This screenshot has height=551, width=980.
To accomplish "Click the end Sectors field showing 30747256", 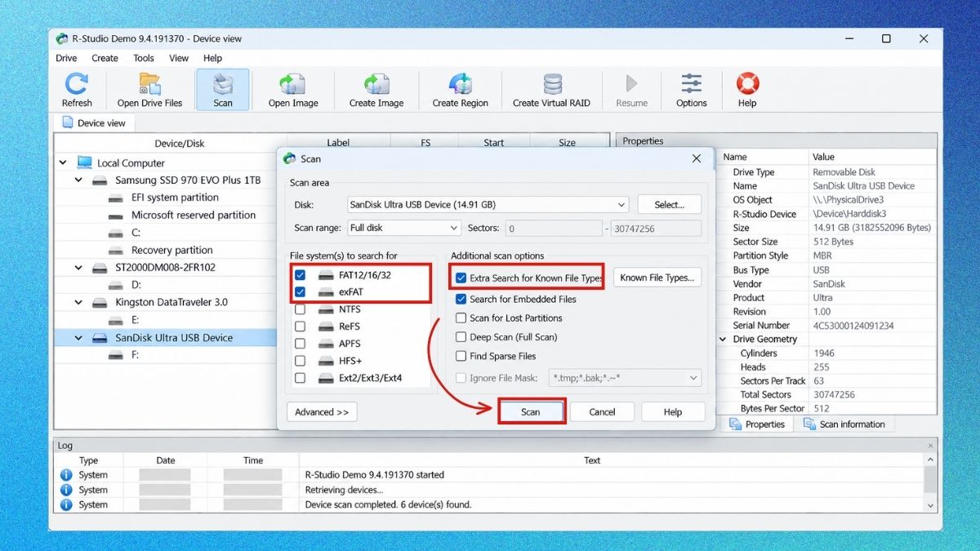I will 656,229.
